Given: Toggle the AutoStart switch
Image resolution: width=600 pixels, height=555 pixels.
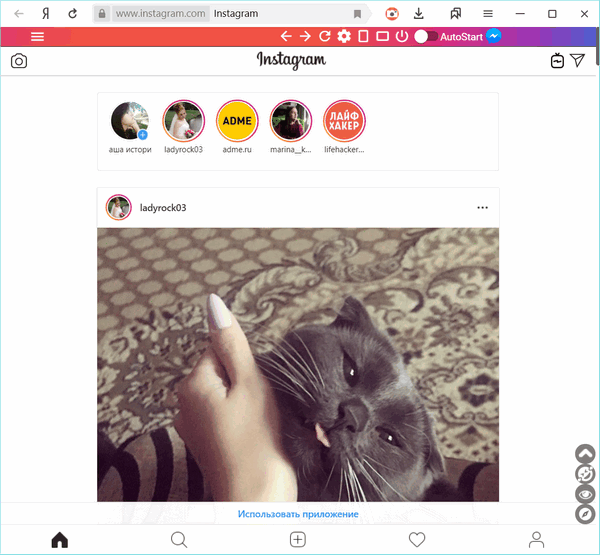Looking at the screenshot, I should pos(426,36).
